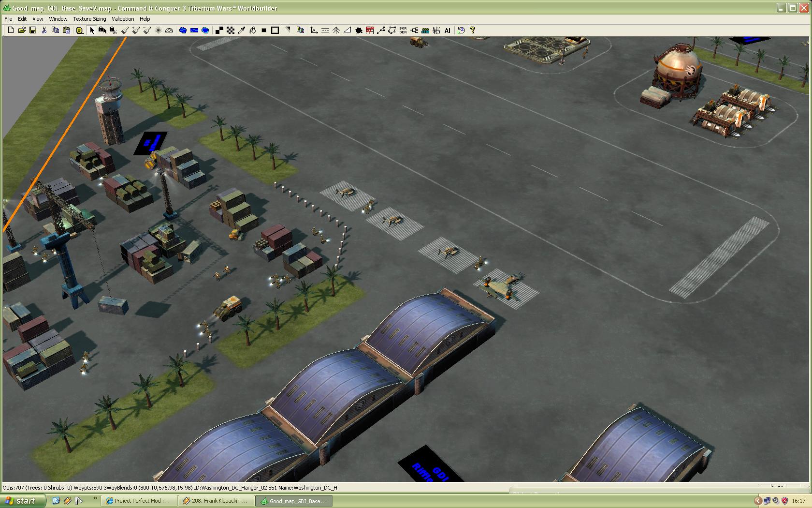Click status bar object info text
Image resolution: width=812 pixels, height=508 pixels.
(170, 488)
